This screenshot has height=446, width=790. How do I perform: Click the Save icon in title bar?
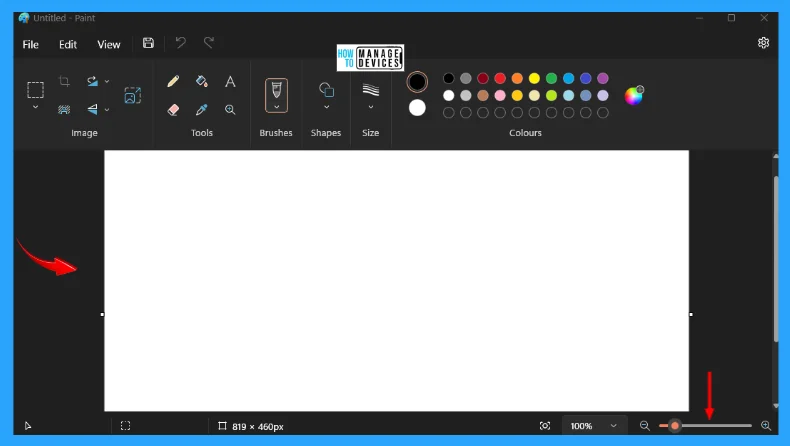148,43
